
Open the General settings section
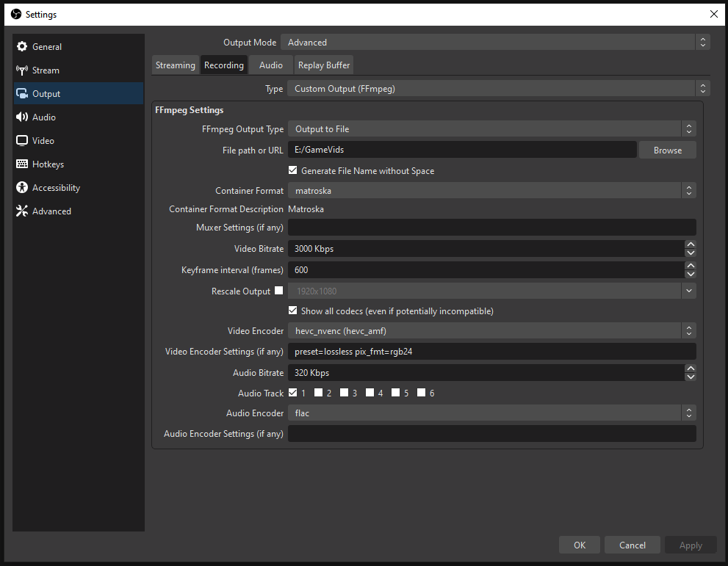point(46,46)
